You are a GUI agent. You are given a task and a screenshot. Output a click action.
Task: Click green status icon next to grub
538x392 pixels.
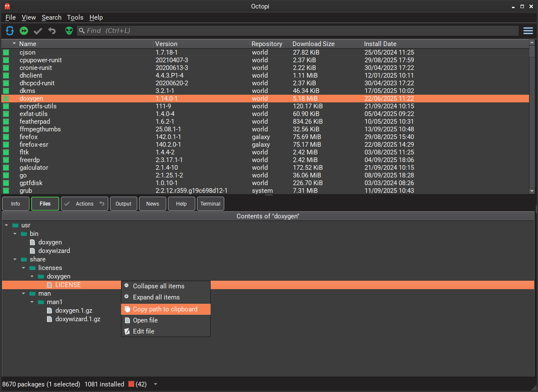click(x=6, y=191)
